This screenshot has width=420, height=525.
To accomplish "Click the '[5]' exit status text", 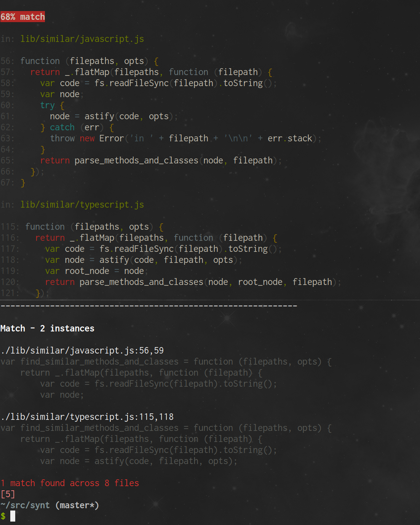I will pos(8,494).
